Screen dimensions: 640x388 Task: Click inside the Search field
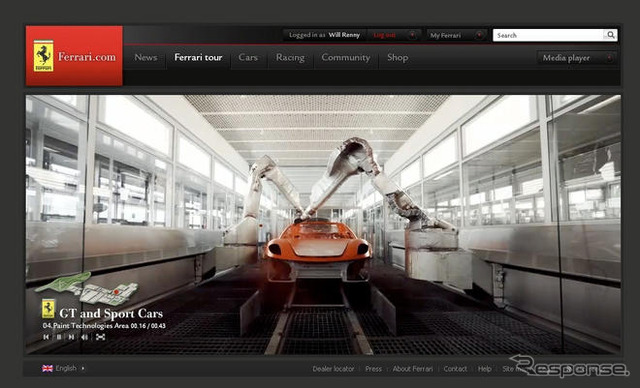548,35
